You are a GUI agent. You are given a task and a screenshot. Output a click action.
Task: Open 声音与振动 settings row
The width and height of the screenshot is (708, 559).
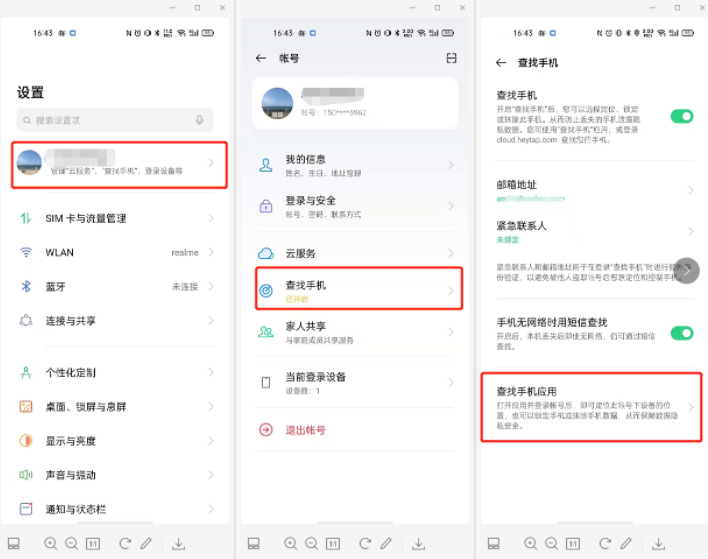click(x=116, y=475)
